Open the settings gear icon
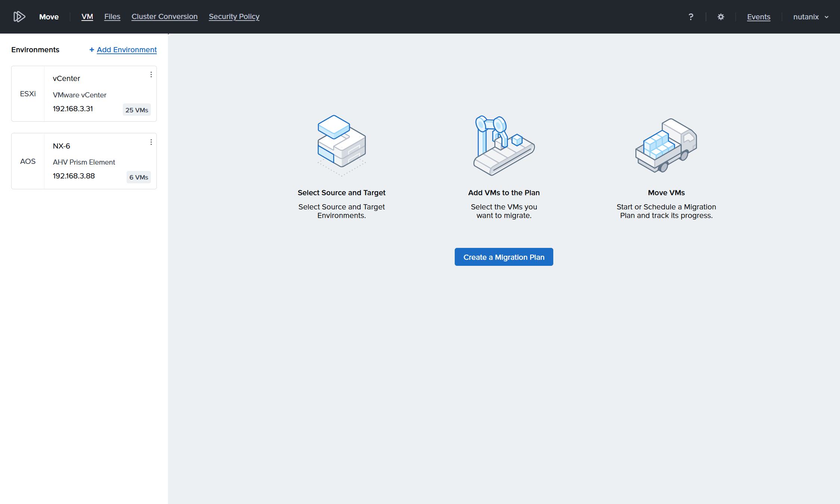This screenshot has height=504, width=840. pyautogui.click(x=721, y=17)
